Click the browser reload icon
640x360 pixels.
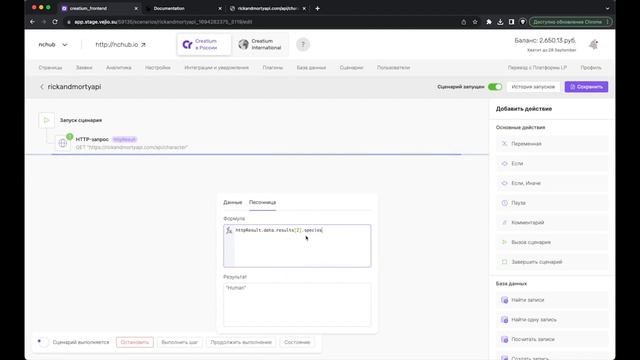[55, 22]
